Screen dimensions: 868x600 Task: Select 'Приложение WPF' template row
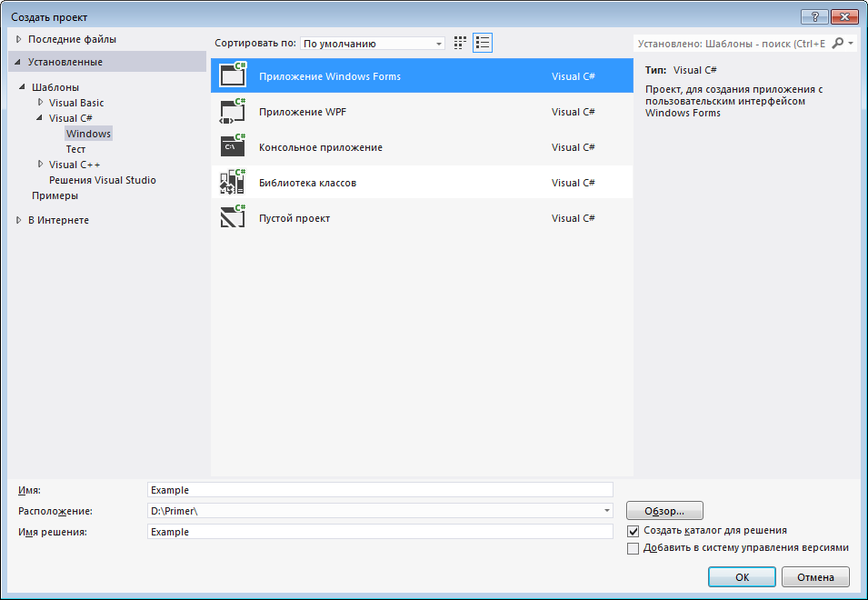click(422, 111)
